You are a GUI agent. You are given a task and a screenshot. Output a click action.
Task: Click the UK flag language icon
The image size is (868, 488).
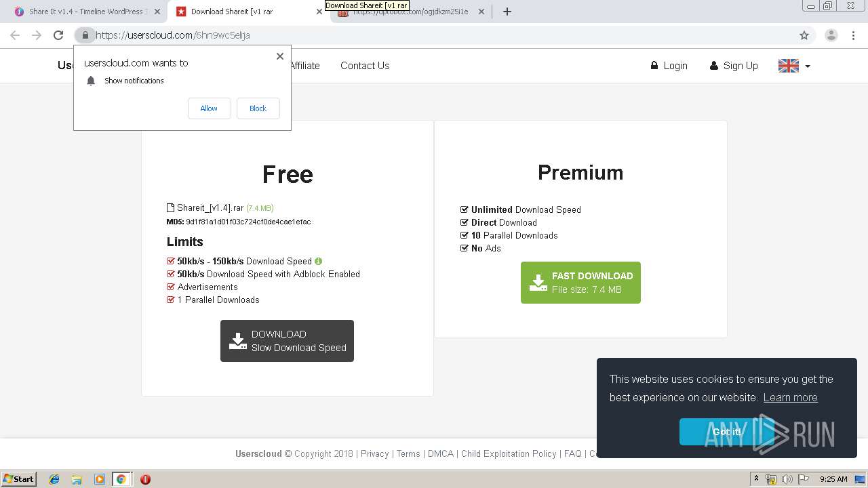tap(789, 66)
